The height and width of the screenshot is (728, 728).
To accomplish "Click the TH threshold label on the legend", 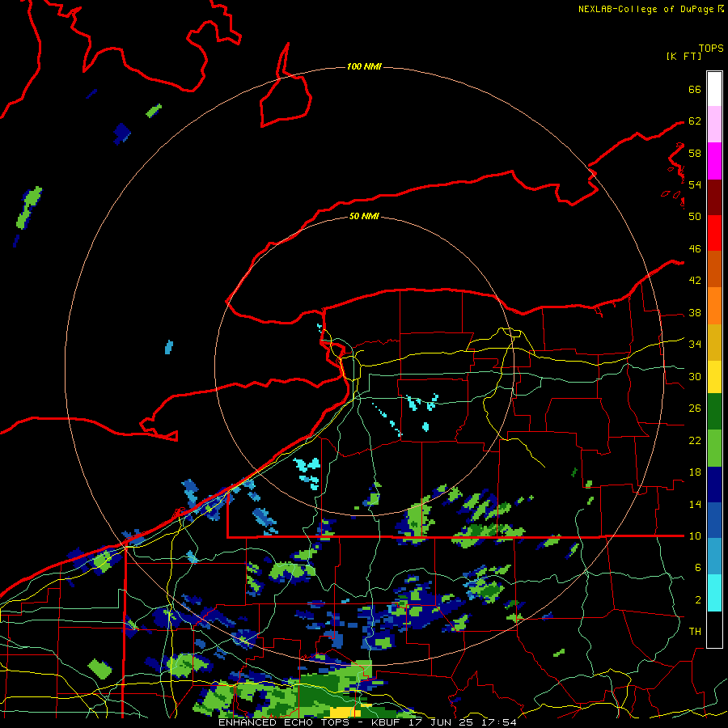I will pyautogui.click(x=695, y=631).
